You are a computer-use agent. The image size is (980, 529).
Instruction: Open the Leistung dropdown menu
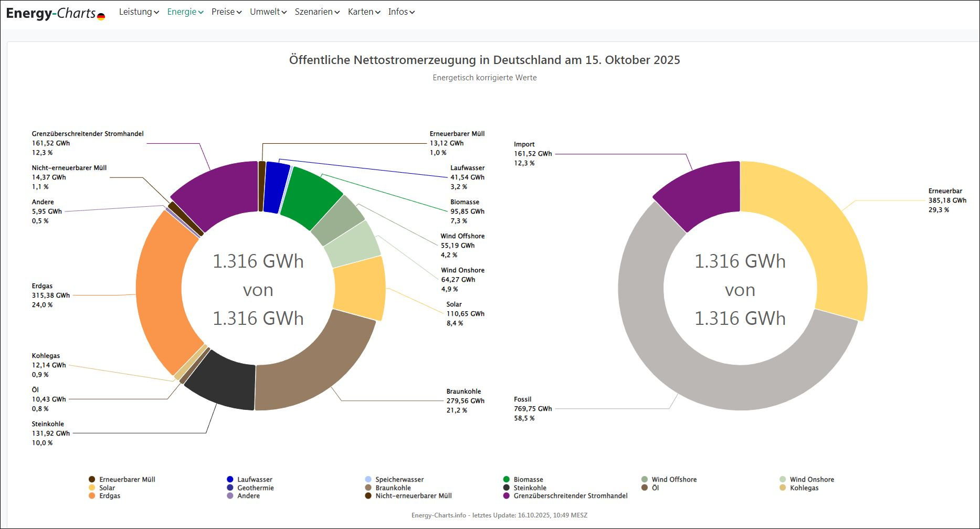coord(139,12)
